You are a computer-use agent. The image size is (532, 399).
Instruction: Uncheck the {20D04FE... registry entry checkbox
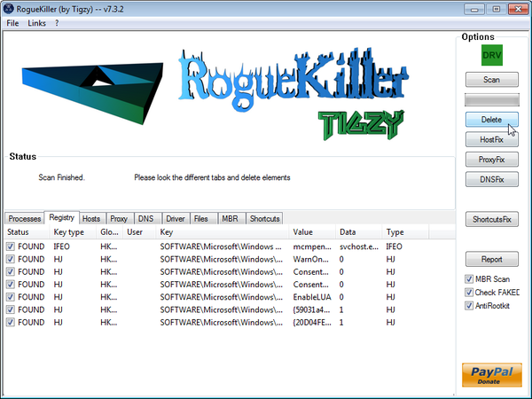(x=10, y=323)
